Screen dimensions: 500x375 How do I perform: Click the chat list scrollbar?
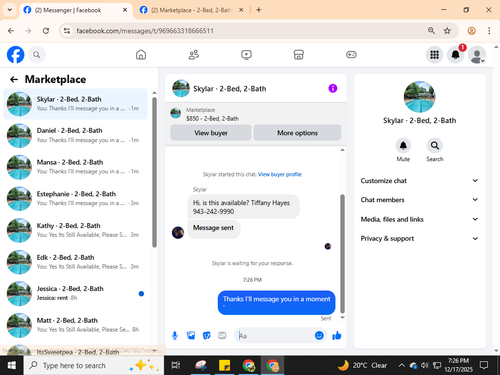click(154, 172)
